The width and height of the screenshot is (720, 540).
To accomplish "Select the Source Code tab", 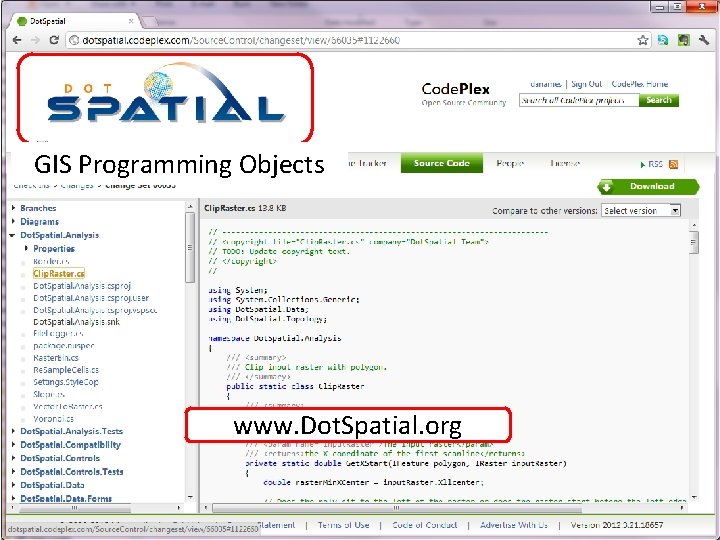I will point(441,163).
